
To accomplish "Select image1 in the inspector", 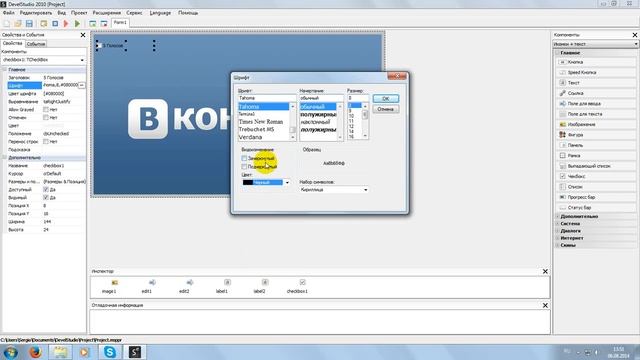I will (x=109, y=287).
